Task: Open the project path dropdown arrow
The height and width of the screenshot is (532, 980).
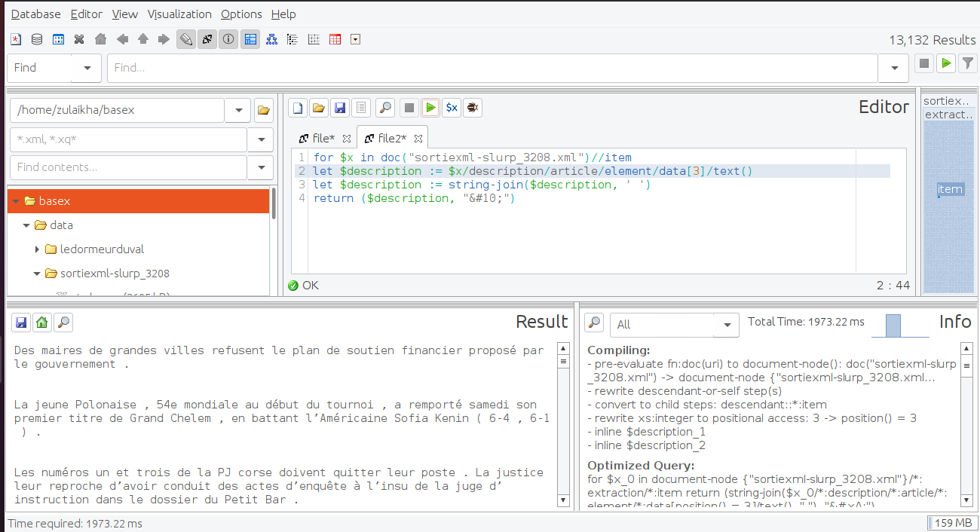Action: [238, 110]
